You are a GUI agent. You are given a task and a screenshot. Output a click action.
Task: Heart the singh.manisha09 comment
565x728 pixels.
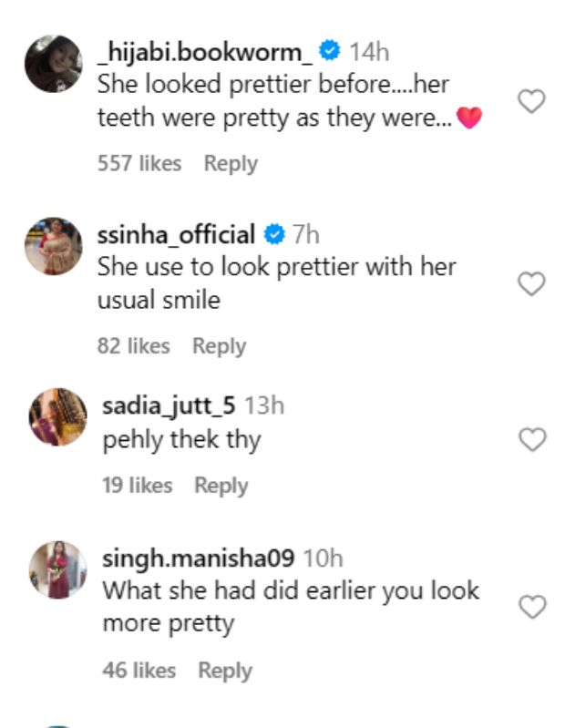[531, 607]
